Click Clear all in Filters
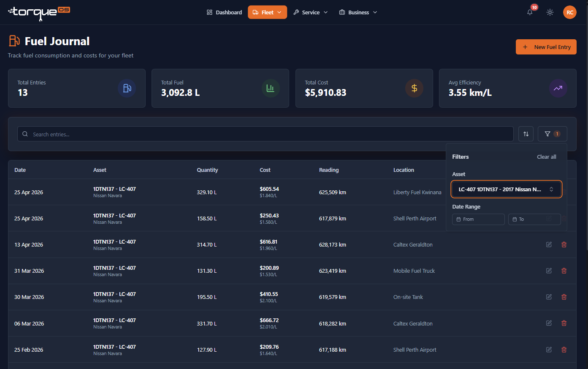588x369 pixels. [546, 157]
